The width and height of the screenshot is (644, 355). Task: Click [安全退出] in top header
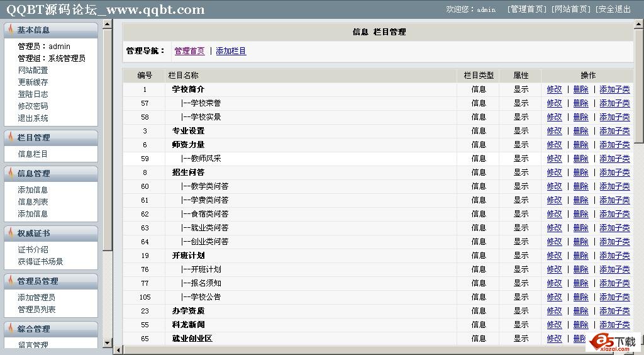pos(613,9)
